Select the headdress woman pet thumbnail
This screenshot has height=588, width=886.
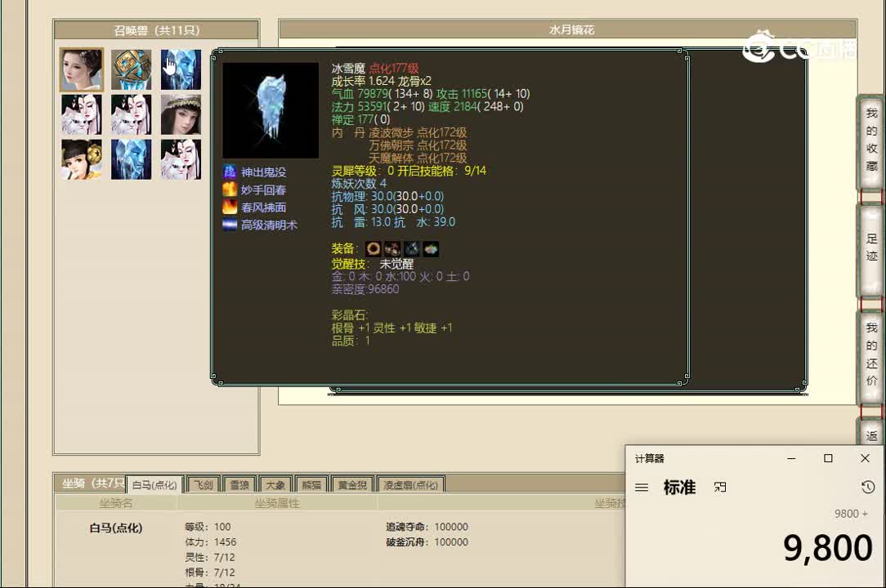(181, 114)
